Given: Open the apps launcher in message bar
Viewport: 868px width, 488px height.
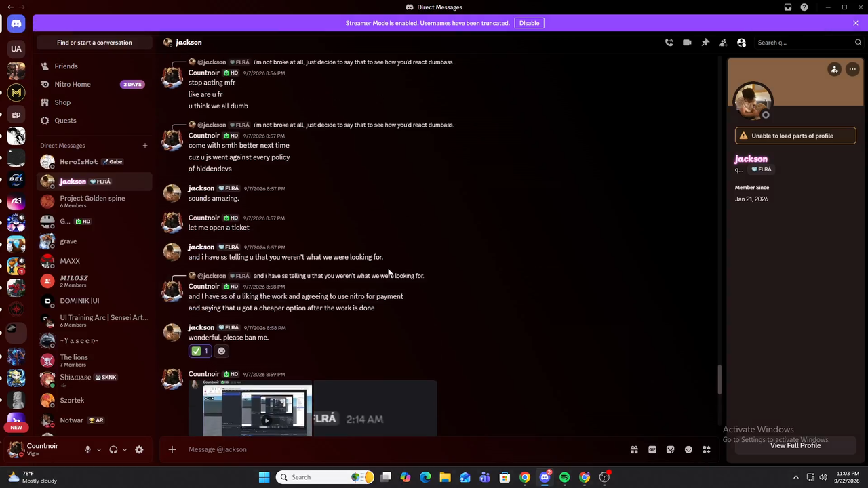Looking at the screenshot, I should tap(707, 449).
